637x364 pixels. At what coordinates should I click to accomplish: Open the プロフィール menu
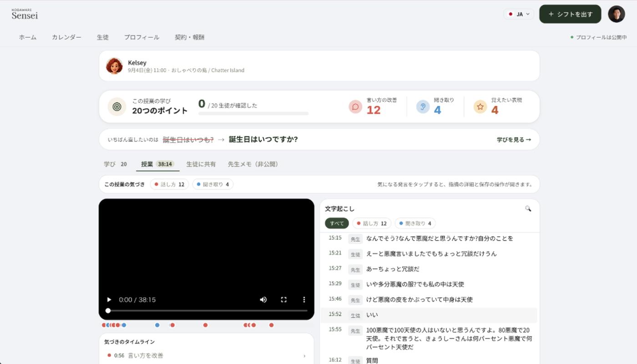click(142, 37)
